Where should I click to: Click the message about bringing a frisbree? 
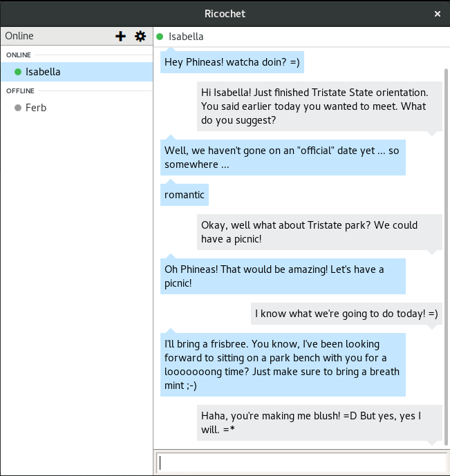[x=283, y=365]
